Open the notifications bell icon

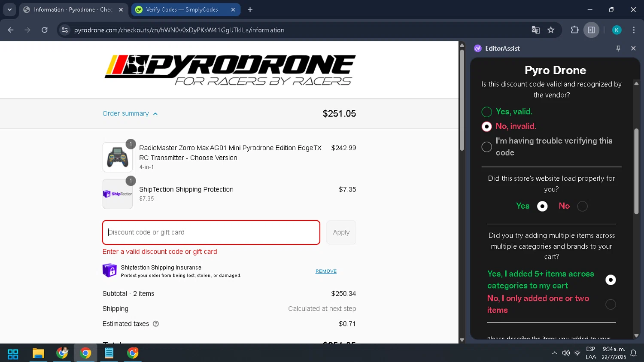tap(633, 353)
